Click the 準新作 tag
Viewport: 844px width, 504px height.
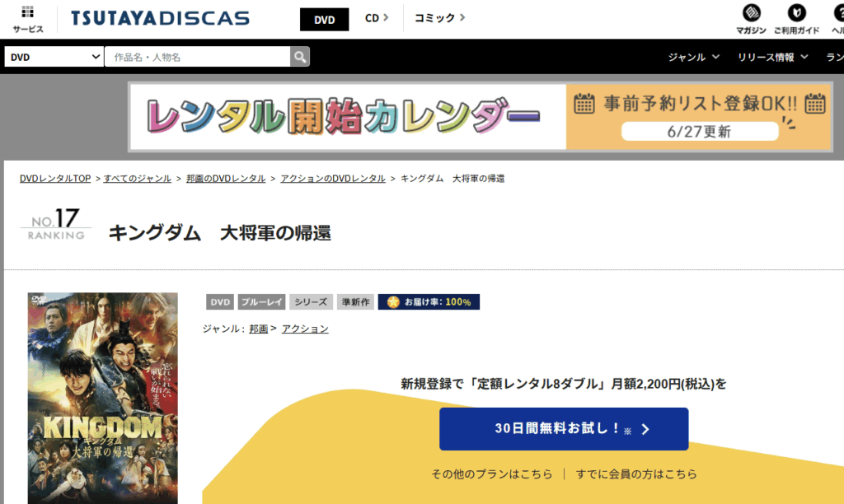pyautogui.click(x=355, y=301)
